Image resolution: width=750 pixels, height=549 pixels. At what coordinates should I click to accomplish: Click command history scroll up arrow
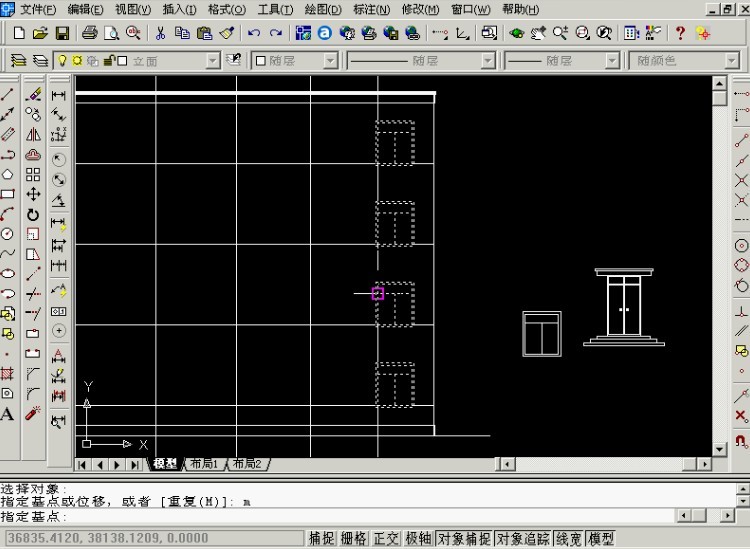pos(743,489)
